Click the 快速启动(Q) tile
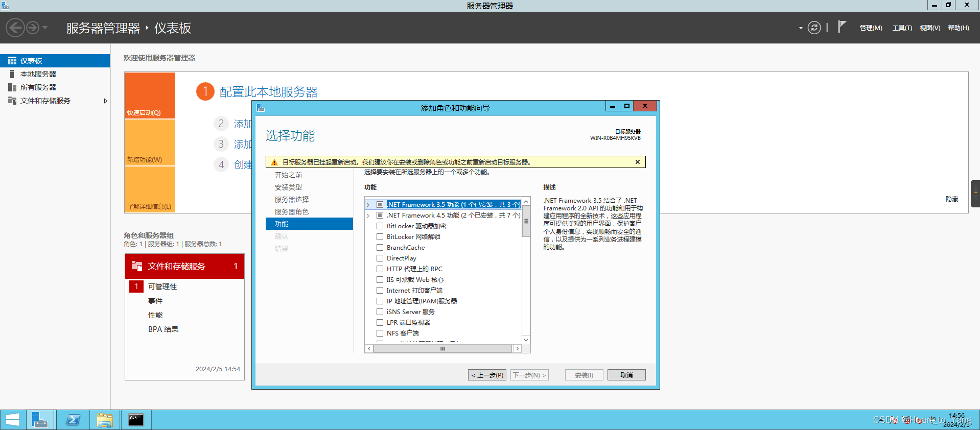The width and height of the screenshot is (980, 430). [150, 95]
